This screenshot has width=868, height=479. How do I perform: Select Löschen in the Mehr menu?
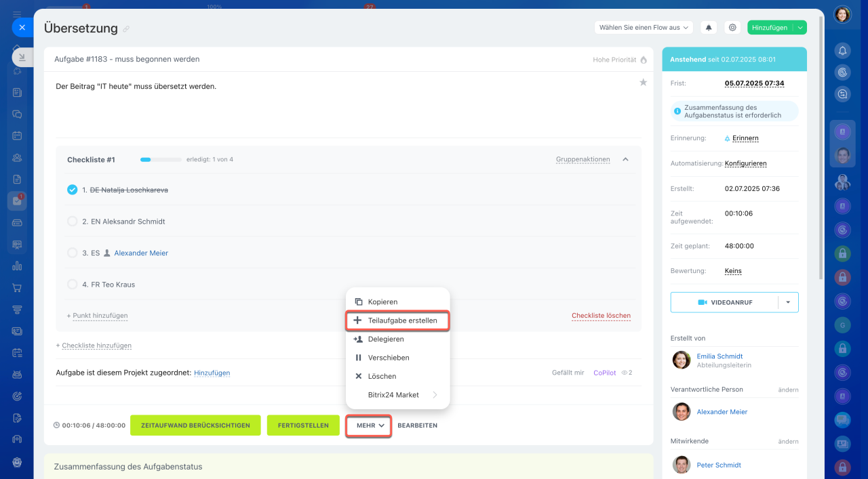click(397, 376)
